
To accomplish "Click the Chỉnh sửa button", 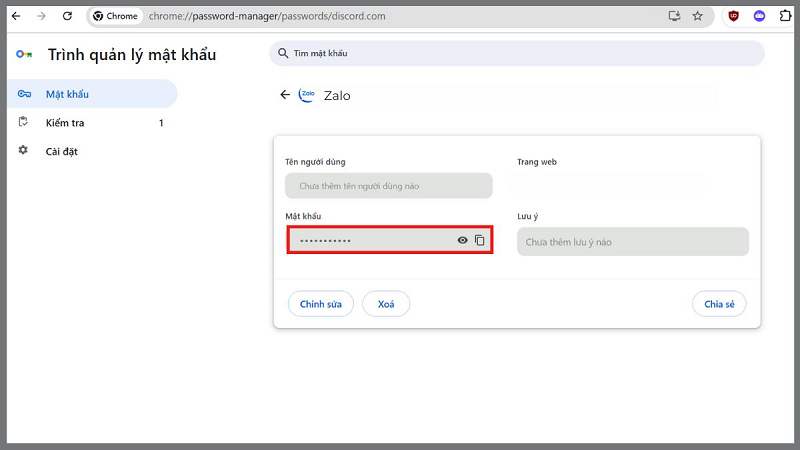I will [x=320, y=304].
